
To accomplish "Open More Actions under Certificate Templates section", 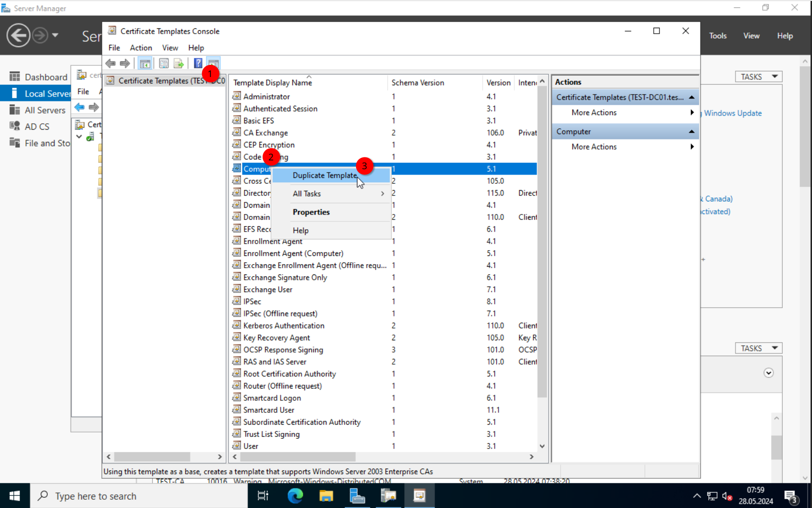I will click(625, 113).
